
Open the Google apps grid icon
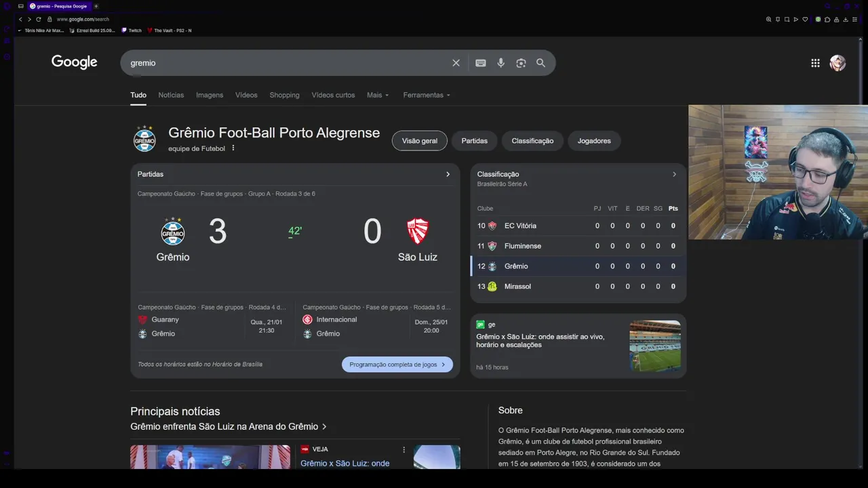point(815,63)
